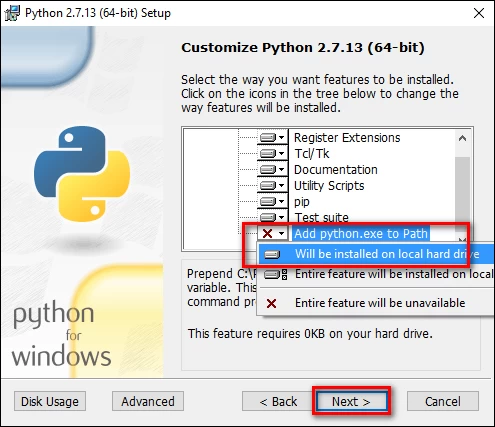This screenshot has width=495, height=427.
Task: Click the setup installer icon in title bar
Action: click(12, 13)
